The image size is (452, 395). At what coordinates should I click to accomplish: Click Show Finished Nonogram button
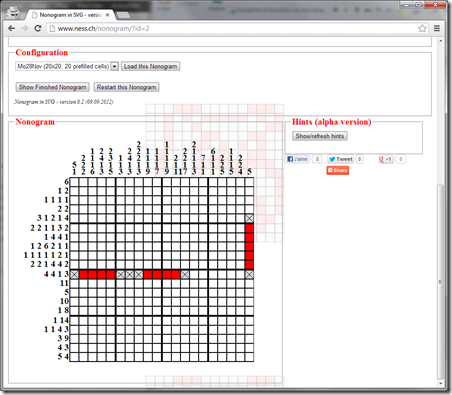click(x=52, y=87)
